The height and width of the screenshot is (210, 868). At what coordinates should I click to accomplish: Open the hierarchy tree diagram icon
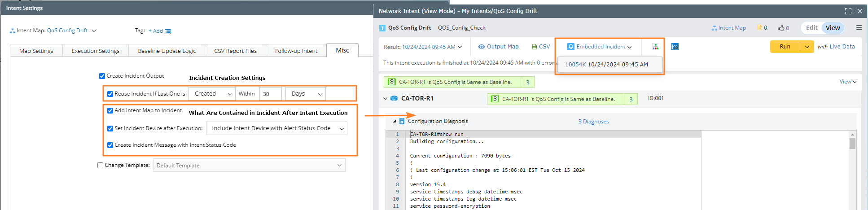click(x=656, y=47)
